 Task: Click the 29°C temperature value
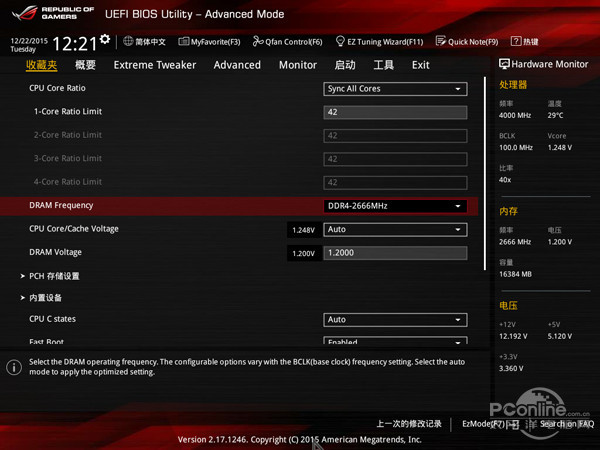tap(555, 115)
